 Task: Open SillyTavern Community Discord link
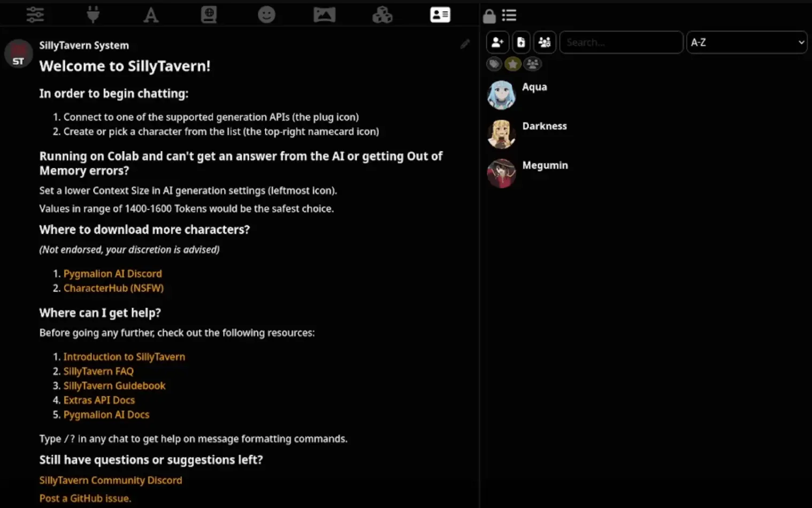point(111,480)
